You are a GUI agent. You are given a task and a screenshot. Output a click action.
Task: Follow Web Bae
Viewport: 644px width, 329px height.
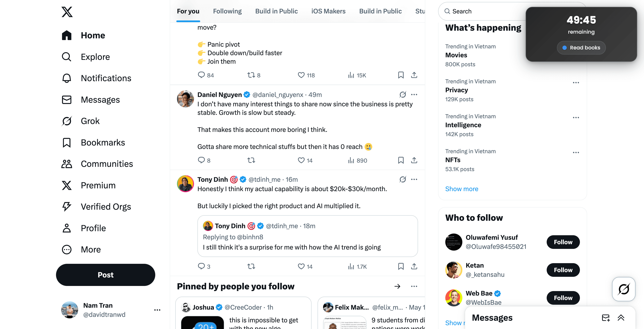tap(563, 298)
